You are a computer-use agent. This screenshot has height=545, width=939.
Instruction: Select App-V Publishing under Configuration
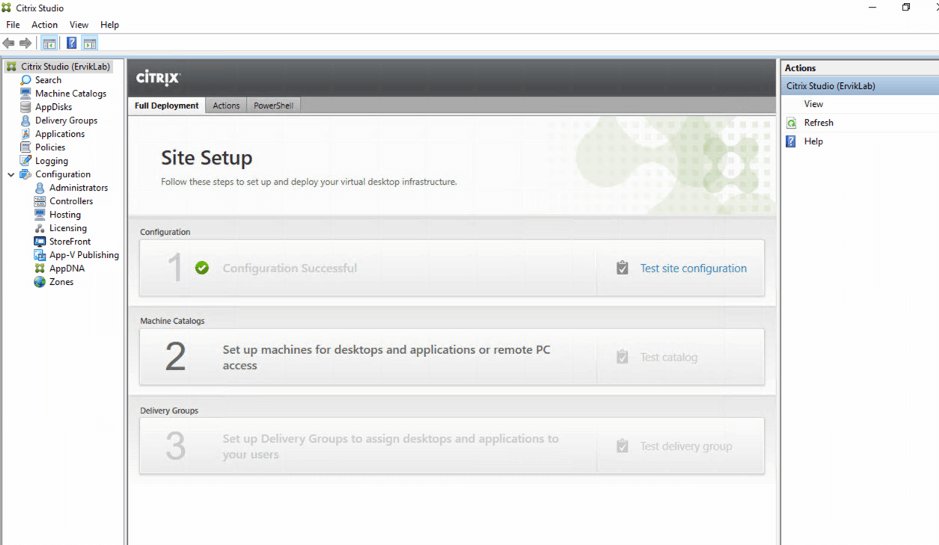(x=84, y=255)
